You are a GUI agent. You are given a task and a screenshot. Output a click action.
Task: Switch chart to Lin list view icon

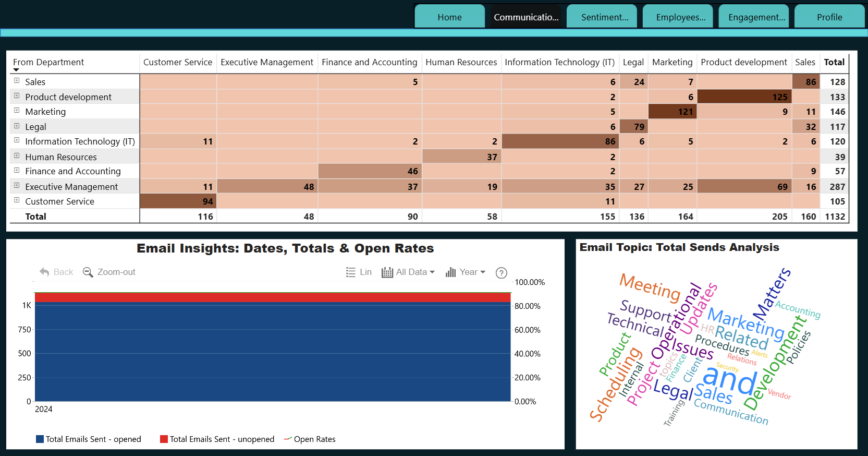[351, 272]
